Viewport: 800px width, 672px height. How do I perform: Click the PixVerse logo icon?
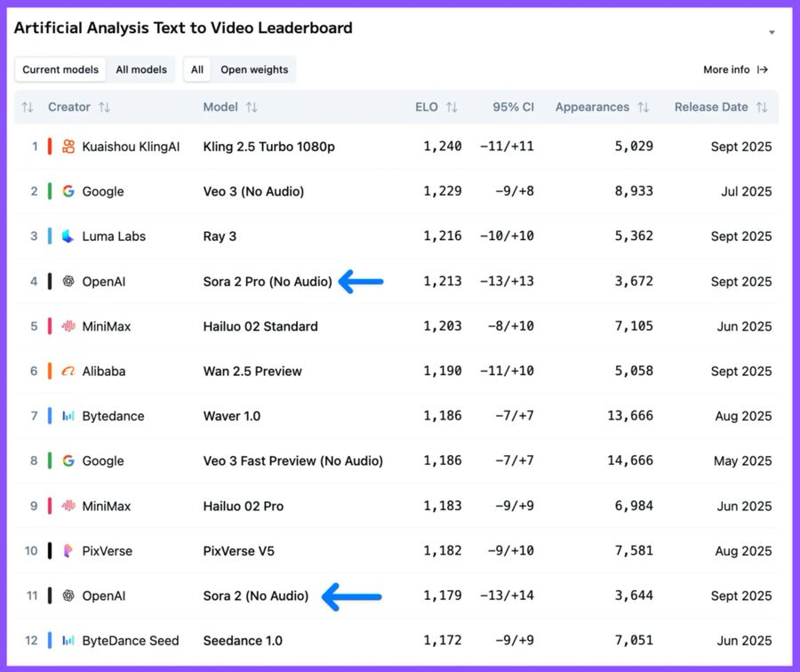(x=68, y=550)
